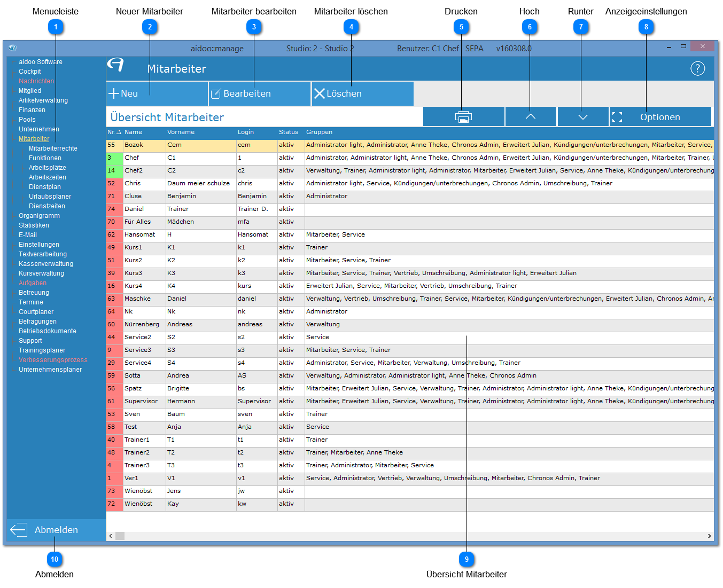Open the Arbeitszeiten submenu item

[x=48, y=177]
